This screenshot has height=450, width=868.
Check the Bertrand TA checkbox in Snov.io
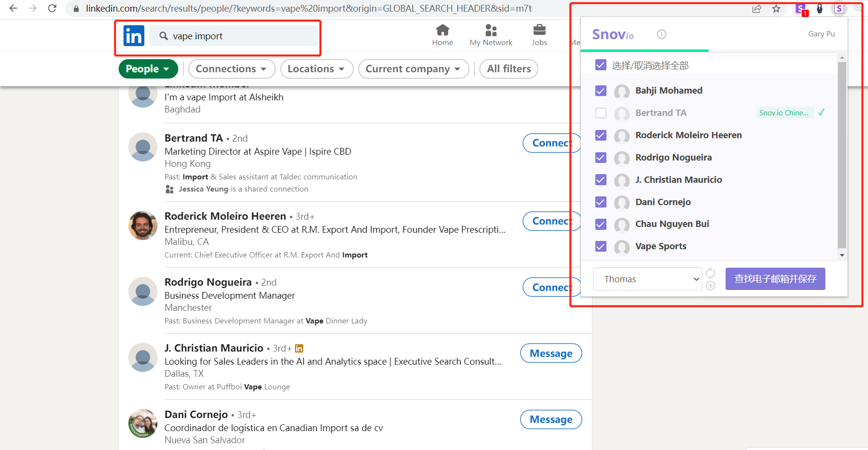(x=601, y=113)
